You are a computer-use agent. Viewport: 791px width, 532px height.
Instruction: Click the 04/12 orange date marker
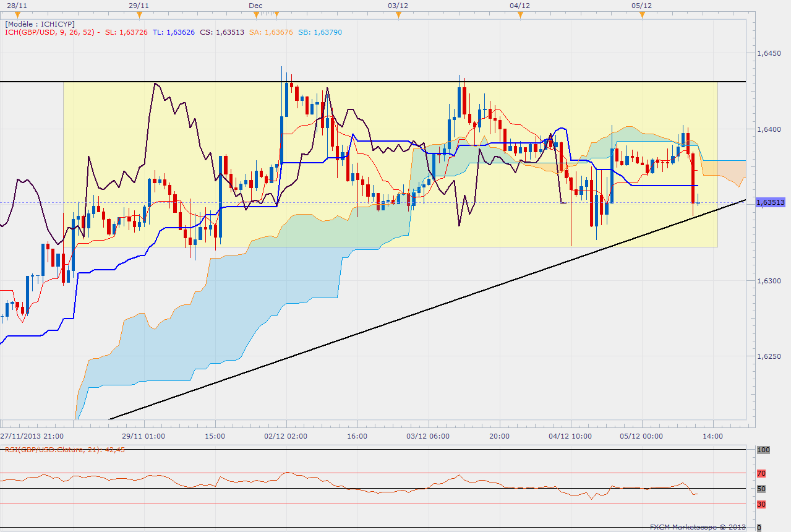tap(520, 14)
